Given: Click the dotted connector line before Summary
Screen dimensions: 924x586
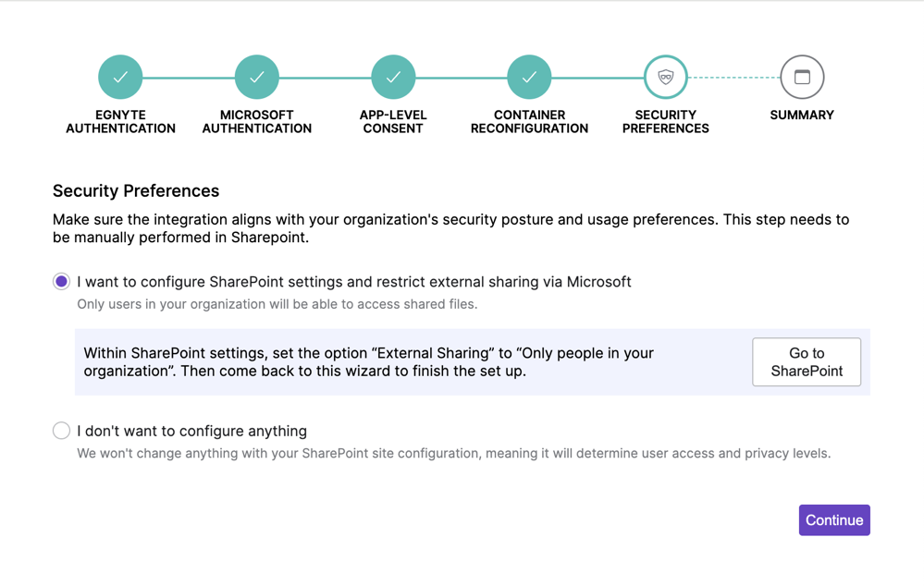Looking at the screenshot, I should (733, 77).
